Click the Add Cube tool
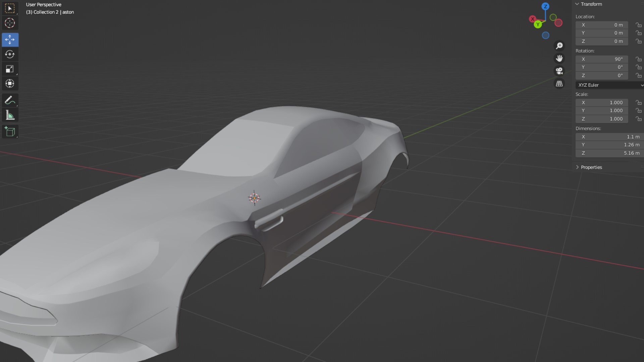The height and width of the screenshot is (362, 644). [10, 132]
